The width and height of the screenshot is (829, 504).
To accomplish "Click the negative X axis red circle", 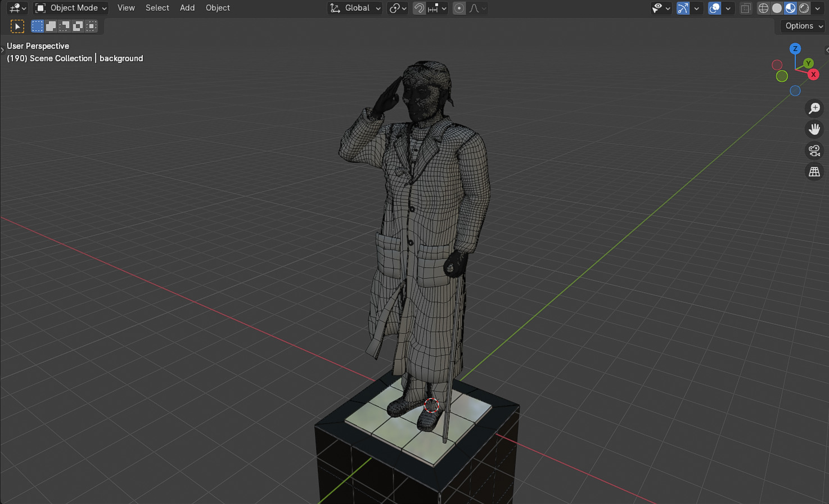I will coord(777,65).
